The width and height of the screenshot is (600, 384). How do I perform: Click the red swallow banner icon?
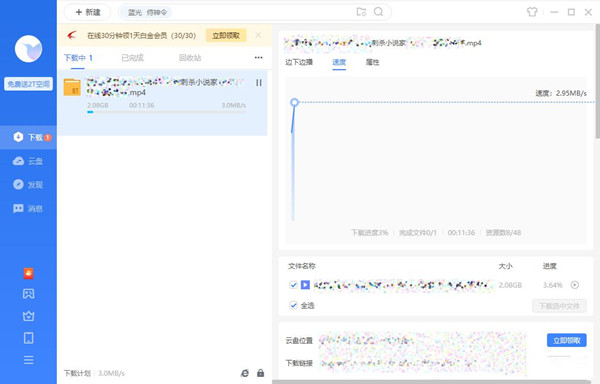coord(72,35)
